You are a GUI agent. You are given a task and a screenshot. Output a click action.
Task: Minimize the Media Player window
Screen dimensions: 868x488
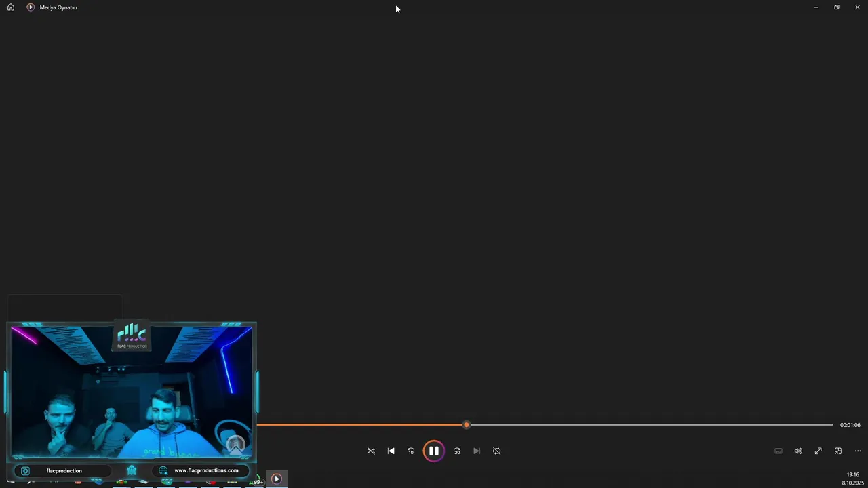[x=816, y=7]
